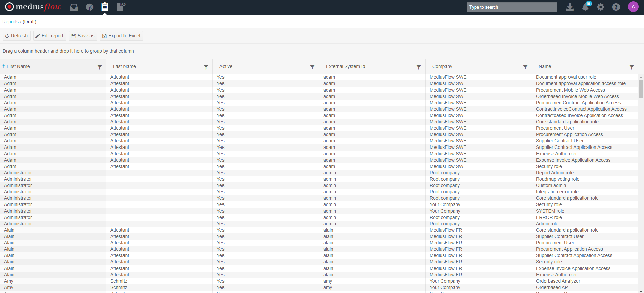Open filter for External System Id column
Image resolution: width=644 pixels, height=293 pixels.
pos(419,67)
